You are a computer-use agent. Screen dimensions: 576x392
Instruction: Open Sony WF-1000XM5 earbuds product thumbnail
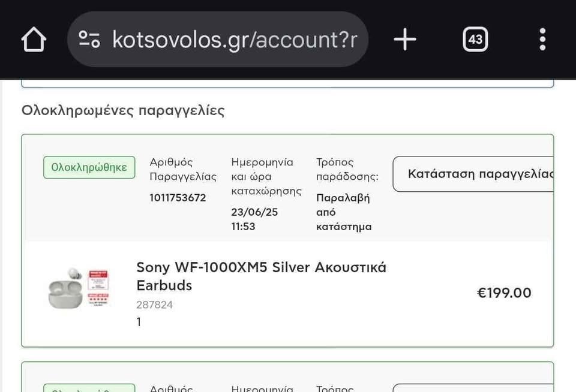tap(79, 289)
